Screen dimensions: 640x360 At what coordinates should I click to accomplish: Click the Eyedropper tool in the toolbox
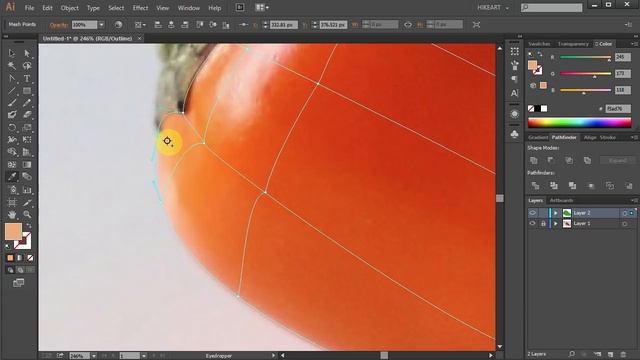click(x=12, y=177)
